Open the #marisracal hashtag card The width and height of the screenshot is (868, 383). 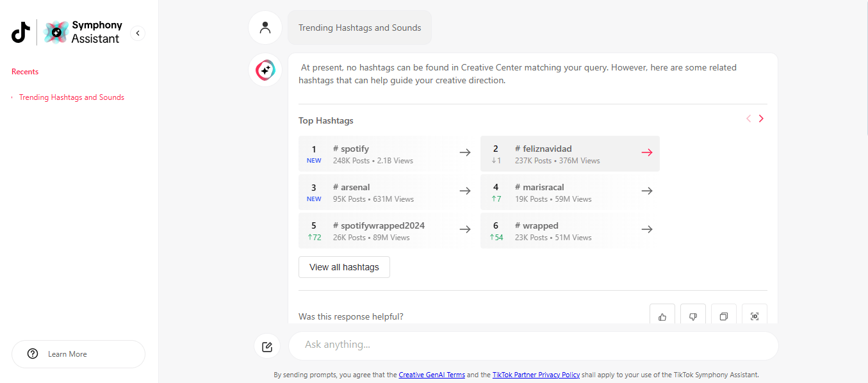tap(570, 192)
